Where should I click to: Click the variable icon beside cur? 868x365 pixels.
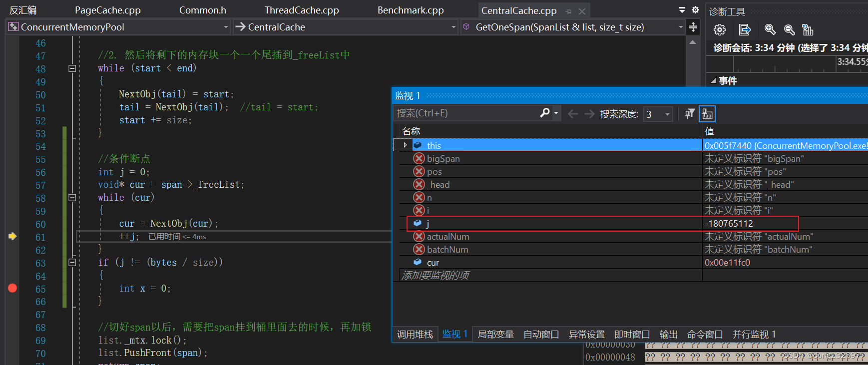coord(418,262)
